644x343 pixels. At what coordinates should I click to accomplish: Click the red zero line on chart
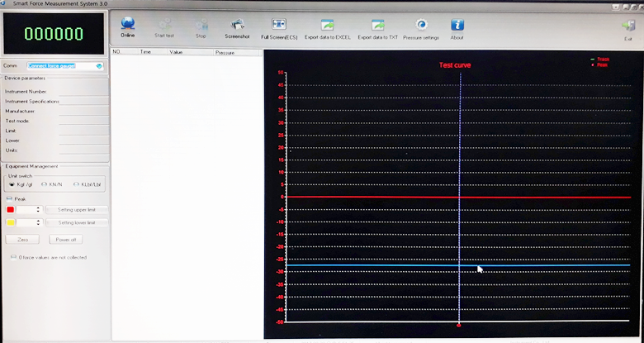[x=458, y=197]
